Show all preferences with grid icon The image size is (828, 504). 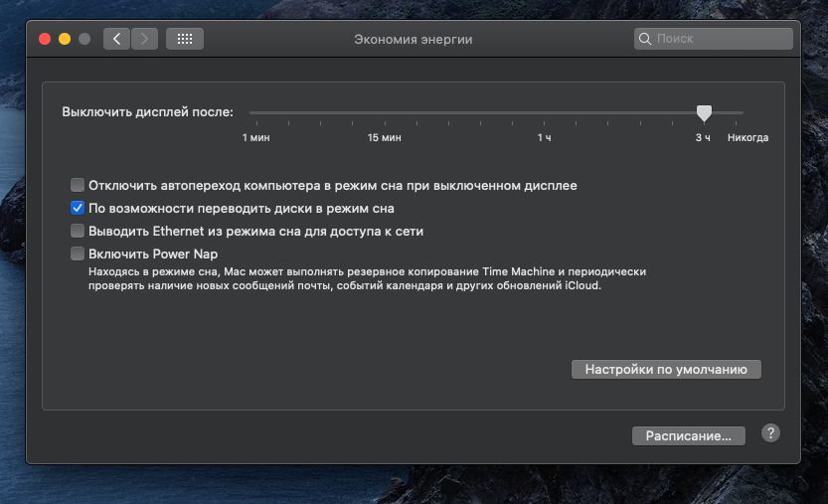[x=185, y=39]
